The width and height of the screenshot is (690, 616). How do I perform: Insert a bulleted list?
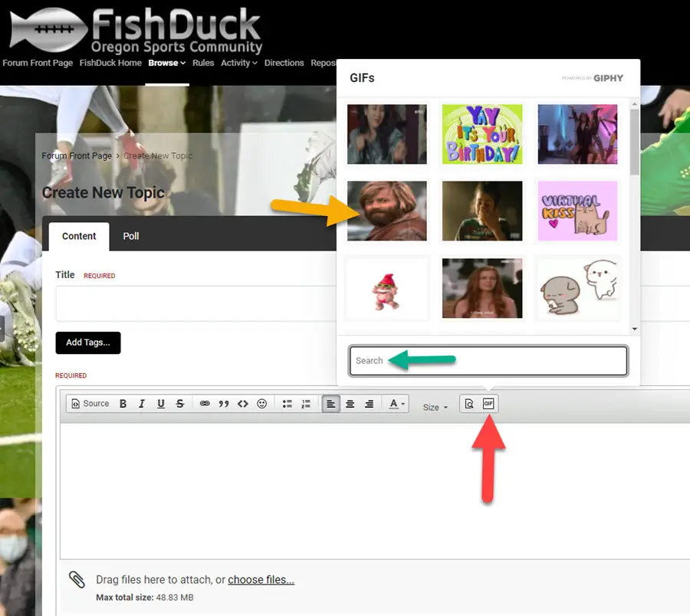pyautogui.click(x=287, y=404)
